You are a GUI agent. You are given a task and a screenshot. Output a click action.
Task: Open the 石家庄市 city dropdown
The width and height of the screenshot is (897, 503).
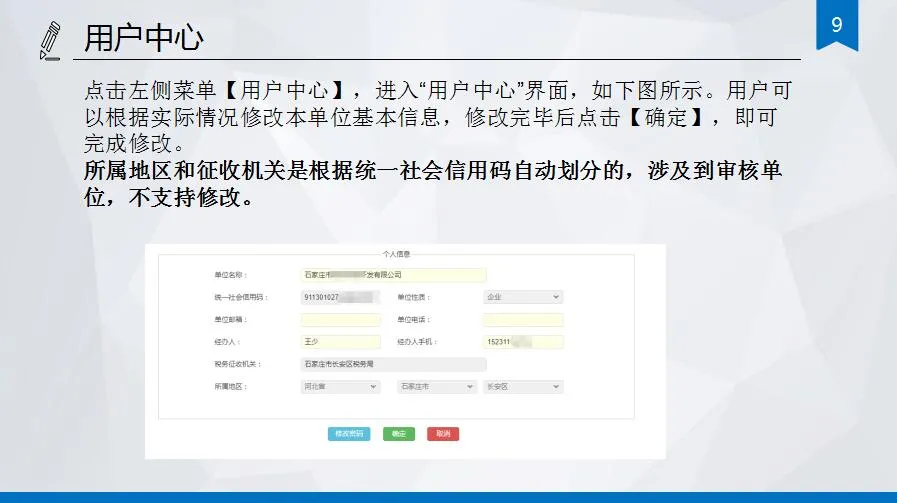click(436, 386)
